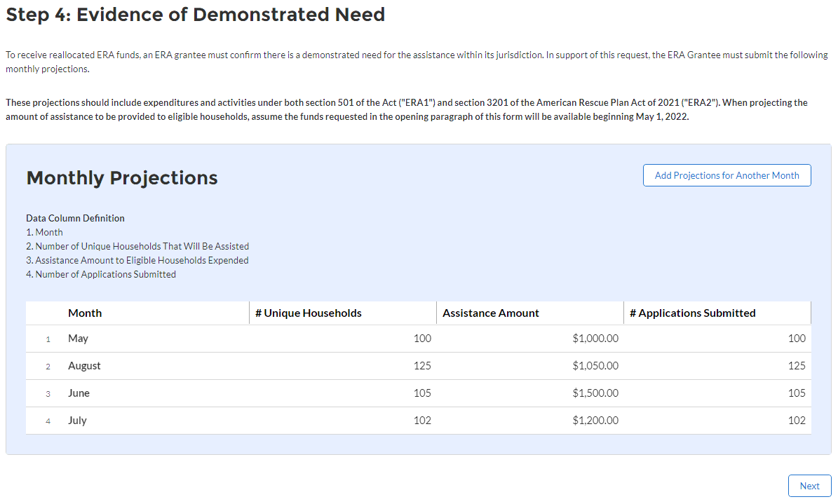Select the Month column header
Viewport: 838px width, 504px height.
coord(85,313)
